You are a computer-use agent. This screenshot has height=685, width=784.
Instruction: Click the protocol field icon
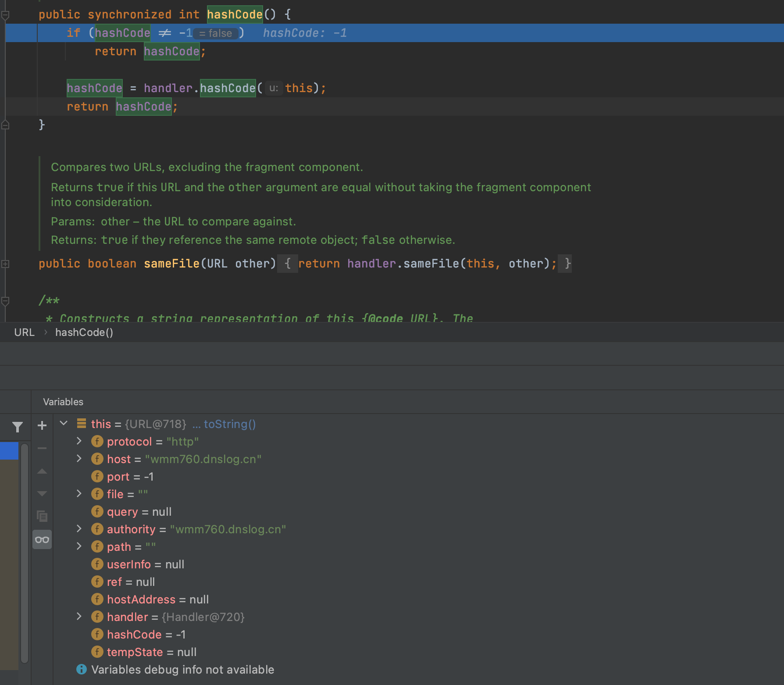pos(97,441)
